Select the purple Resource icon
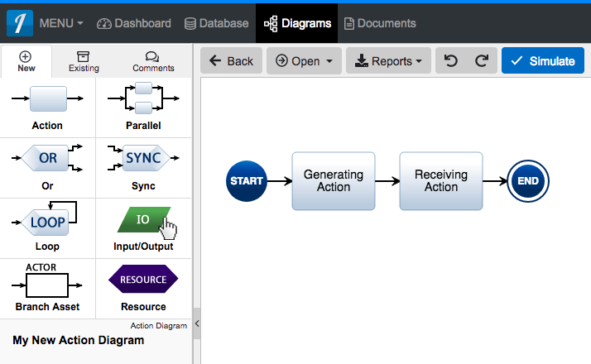The height and width of the screenshot is (364, 591). 143,280
